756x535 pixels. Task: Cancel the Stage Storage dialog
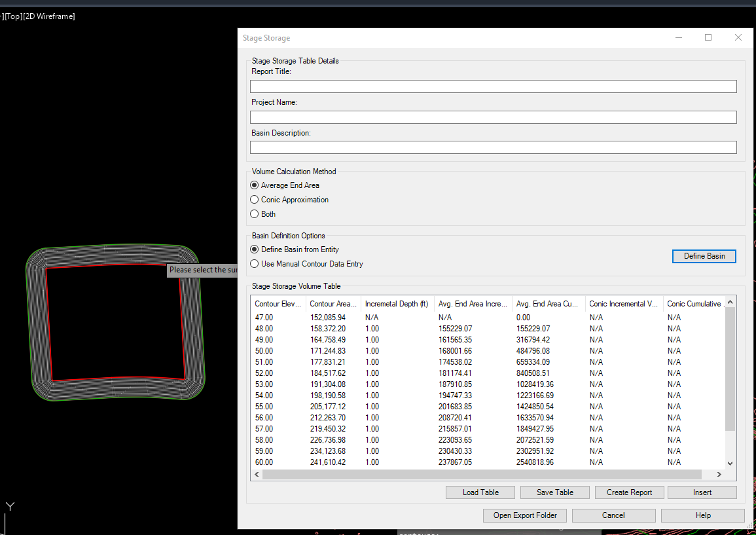click(x=613, y=515)
